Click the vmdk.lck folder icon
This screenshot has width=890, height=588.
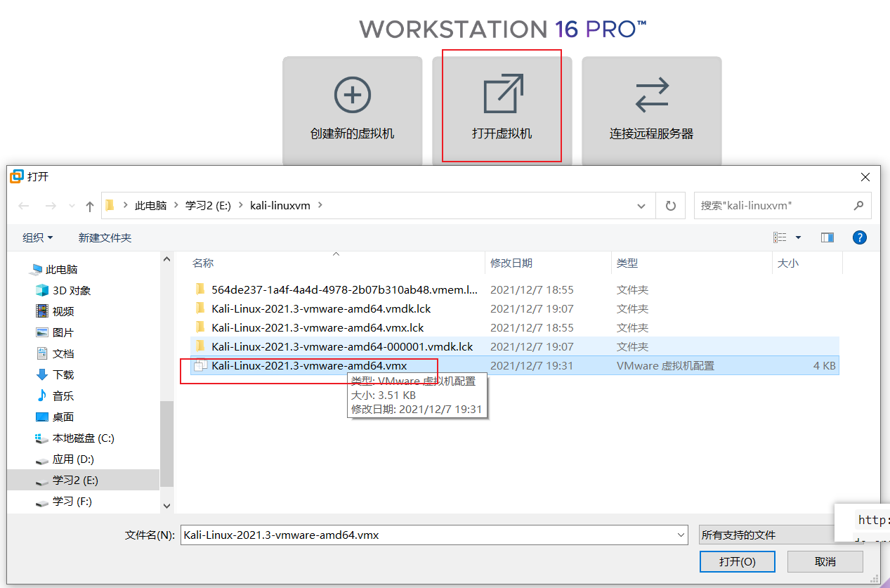[x=200, y=308]
